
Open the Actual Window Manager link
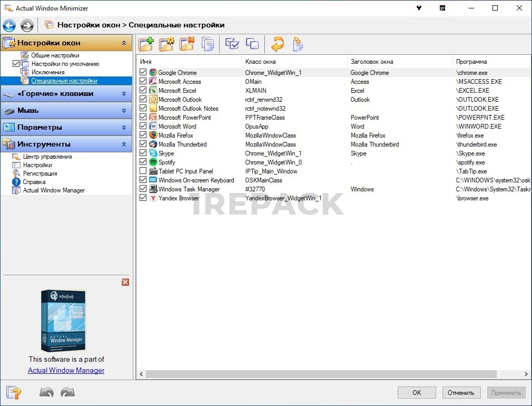click(66, 370)
